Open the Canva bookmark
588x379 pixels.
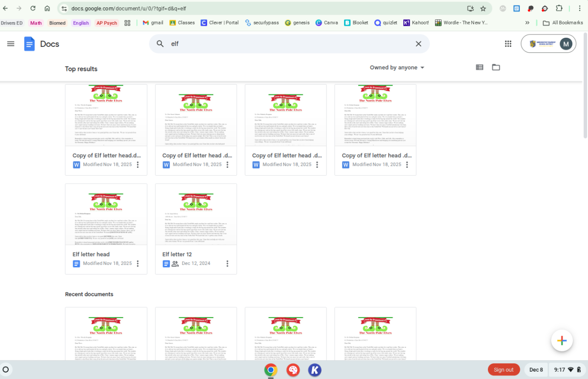coord(327,23)
